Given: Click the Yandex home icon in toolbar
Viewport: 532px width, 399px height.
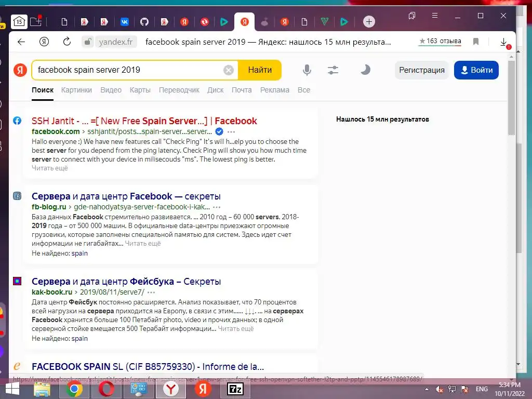Looking at the screenshot, I should [44, 42].
